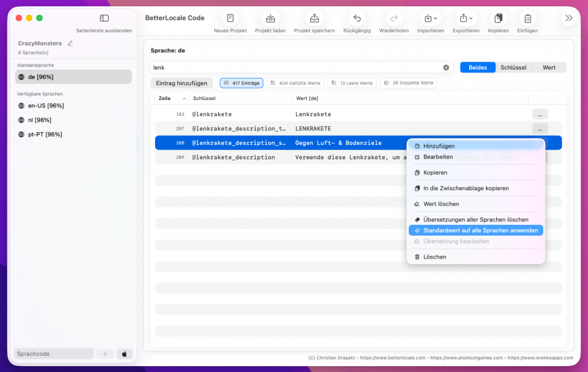Click the Projekt laden icon

(270, 18)
